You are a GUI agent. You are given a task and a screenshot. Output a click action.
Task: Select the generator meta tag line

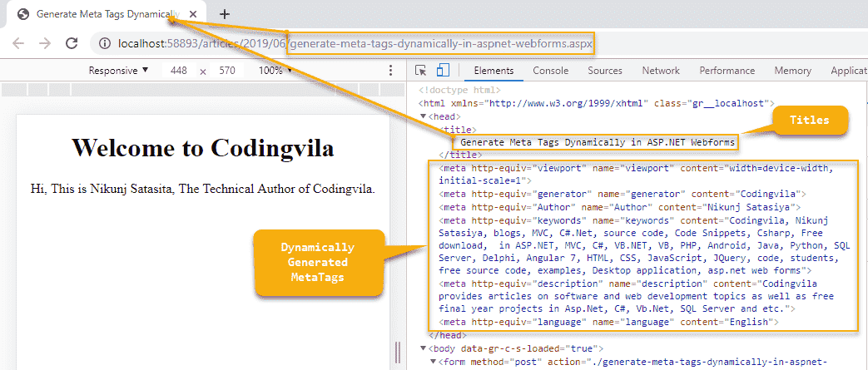[622, 194]
